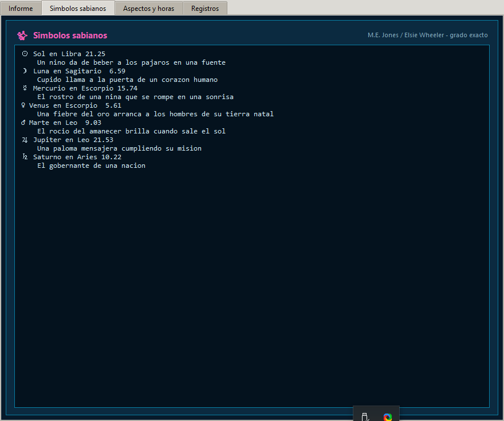Click the Una fiebre del oro line
Viewport: 504px width, 421px height.
coord(155,114)
